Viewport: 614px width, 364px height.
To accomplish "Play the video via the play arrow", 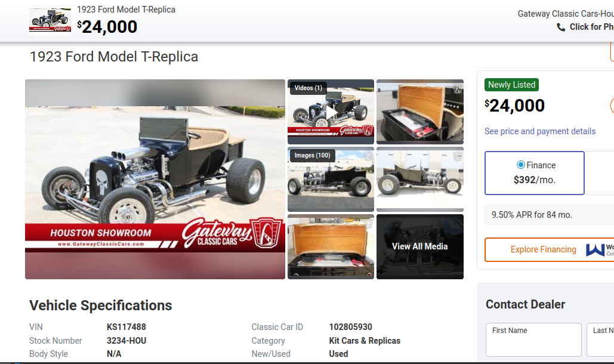I will [331, 113].
